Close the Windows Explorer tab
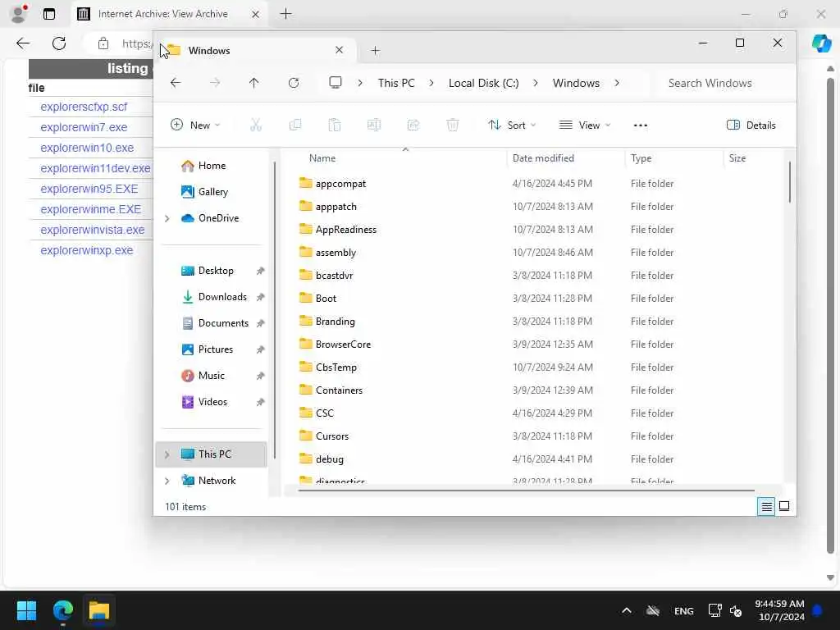 tap(339, 50)
